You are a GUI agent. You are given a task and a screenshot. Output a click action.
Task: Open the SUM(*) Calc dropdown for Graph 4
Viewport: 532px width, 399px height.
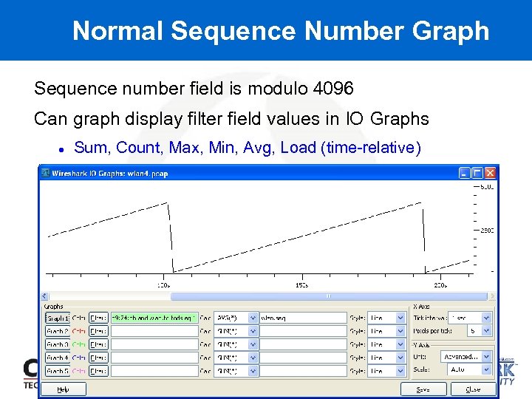click(236, 358)
